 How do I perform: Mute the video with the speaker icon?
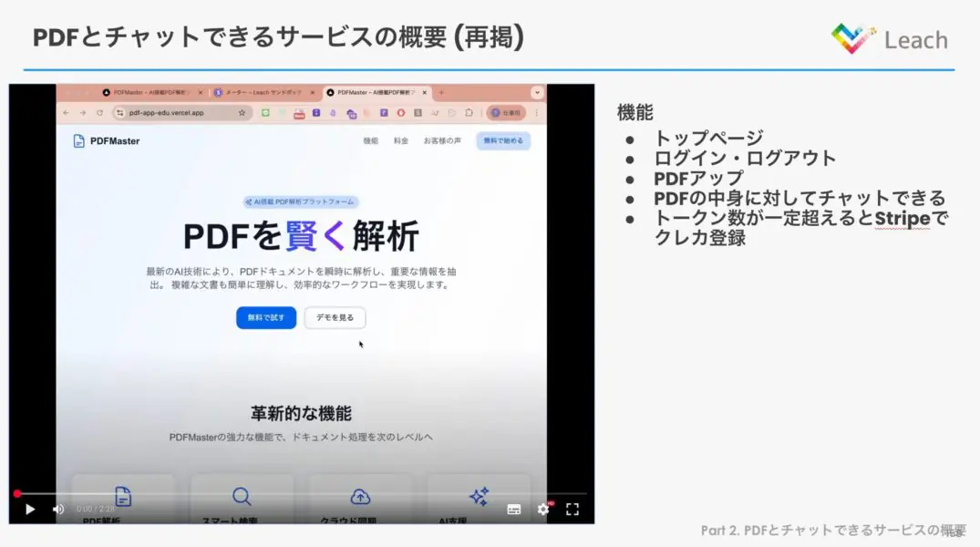pyautogui.click(x=58, y=509)
